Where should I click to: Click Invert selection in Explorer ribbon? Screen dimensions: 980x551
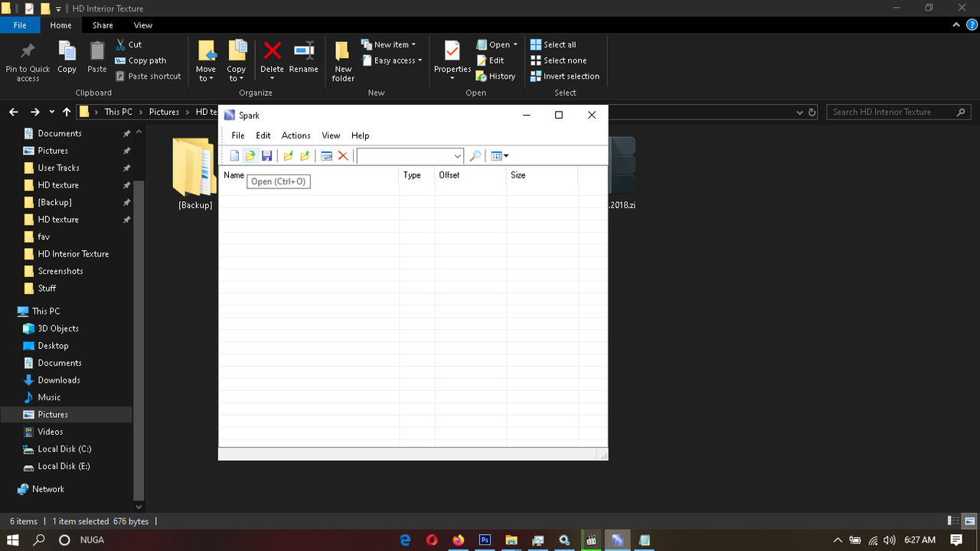pos(565,77)
